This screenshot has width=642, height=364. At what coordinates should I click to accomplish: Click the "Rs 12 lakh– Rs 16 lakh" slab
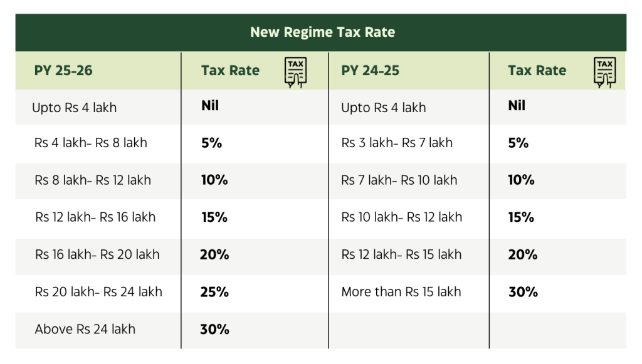95,217
